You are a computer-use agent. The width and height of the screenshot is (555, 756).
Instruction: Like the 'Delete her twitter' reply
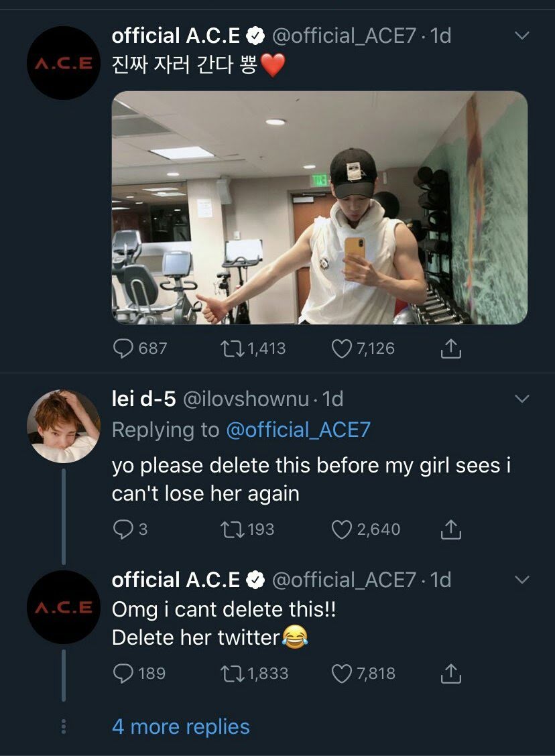343,674
